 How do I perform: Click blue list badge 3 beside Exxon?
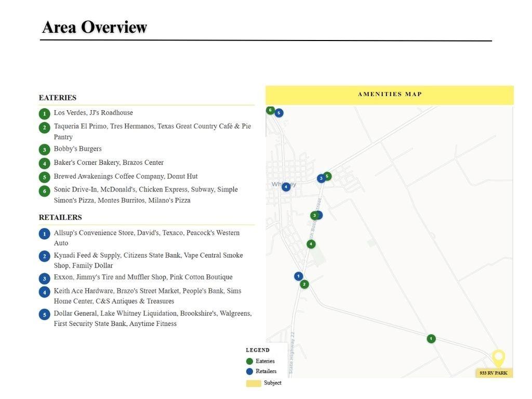click(45, 278)
